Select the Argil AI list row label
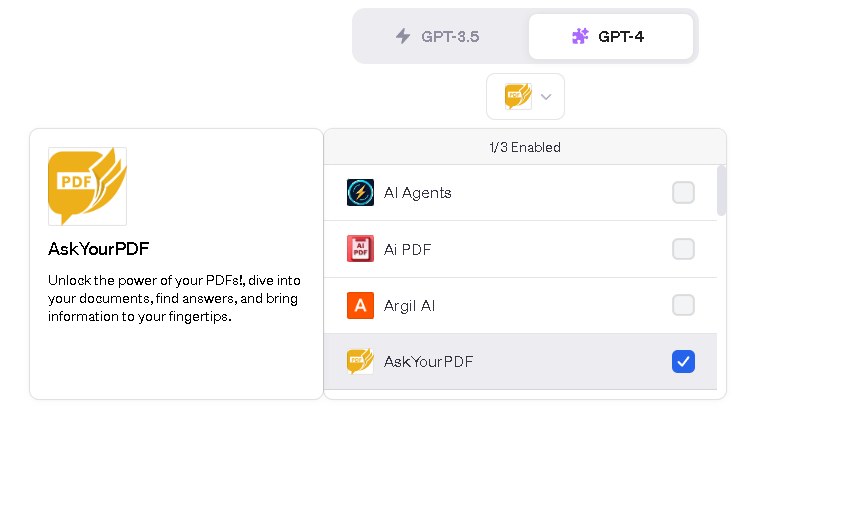The image size is (847, 525). pyautogui.click(x=409, y=306)
